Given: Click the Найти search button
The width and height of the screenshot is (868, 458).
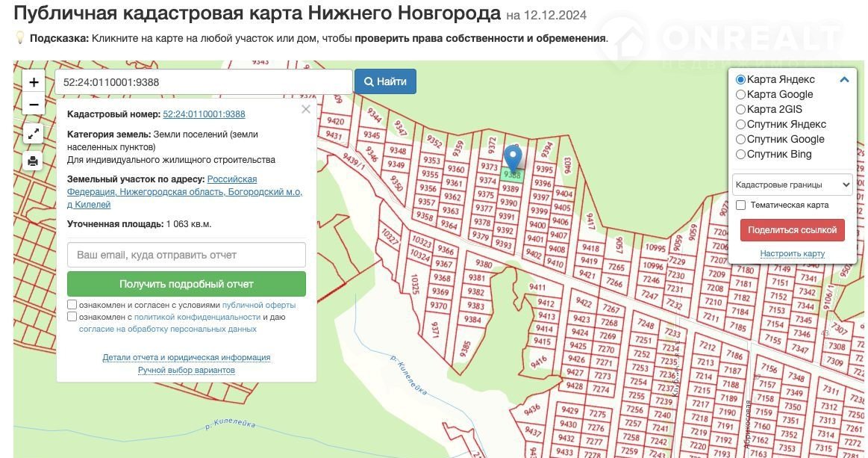Looking at the screenshot, I should 385,81.
